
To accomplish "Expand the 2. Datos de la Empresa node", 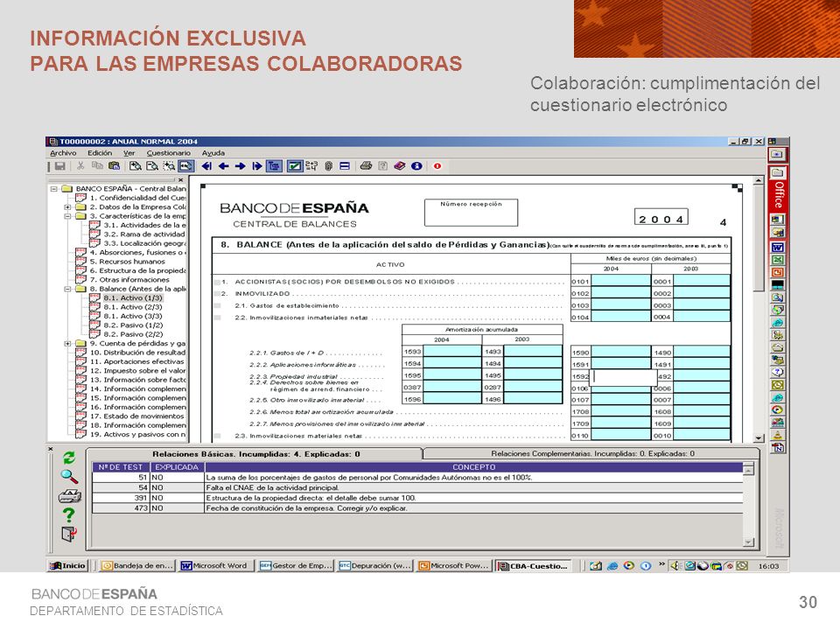I will tap(67, 207).
